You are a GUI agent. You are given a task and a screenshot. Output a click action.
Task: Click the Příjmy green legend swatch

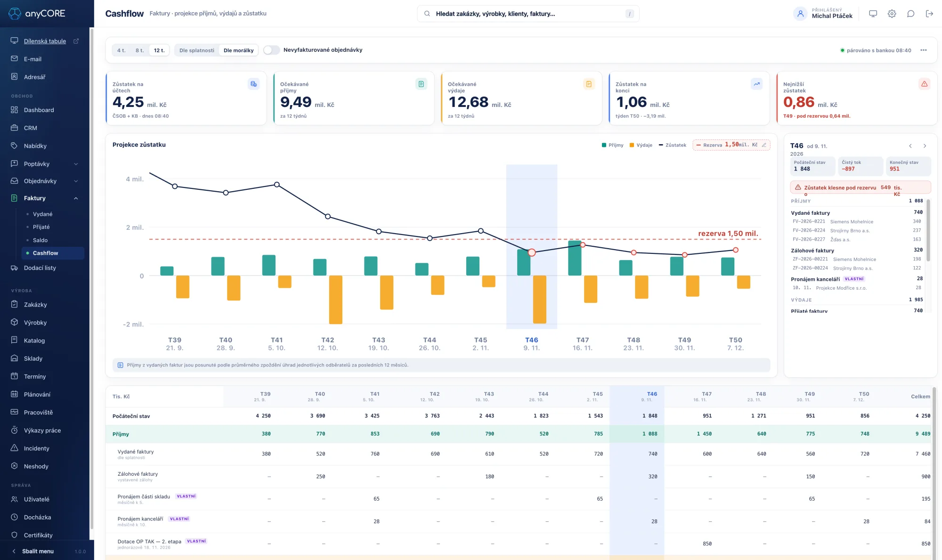(x=604, y=145)
